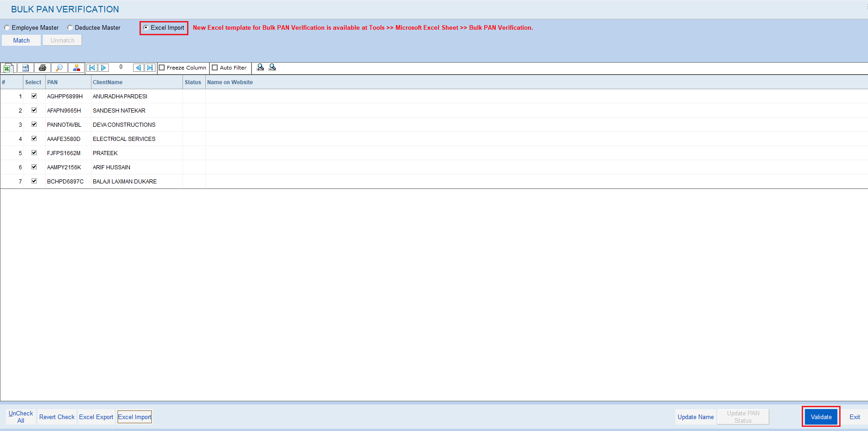Go to first record using navigation icon
Screen dimensions: 868x431
click(92, 68)
